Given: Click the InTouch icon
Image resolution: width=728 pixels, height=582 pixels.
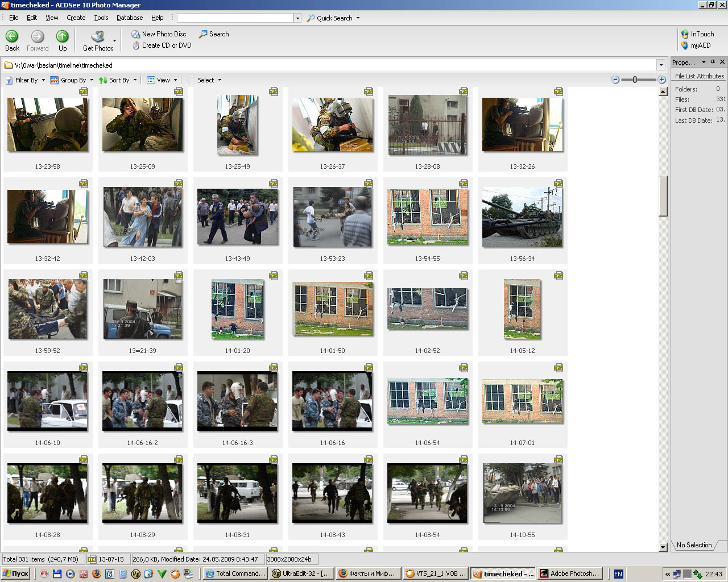Looking at the screenshot, I should pyautogui.click(x=685, y=34).
